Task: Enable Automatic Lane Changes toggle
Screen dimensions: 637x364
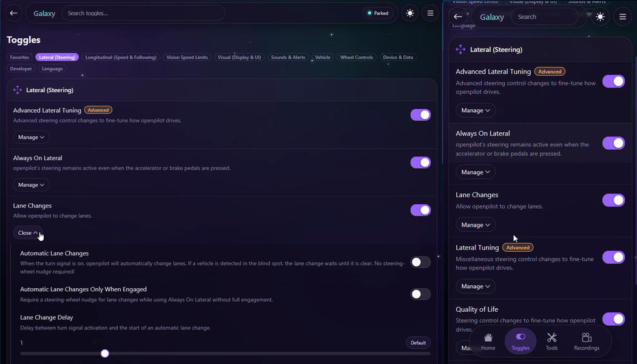Action: click(420, 262)
